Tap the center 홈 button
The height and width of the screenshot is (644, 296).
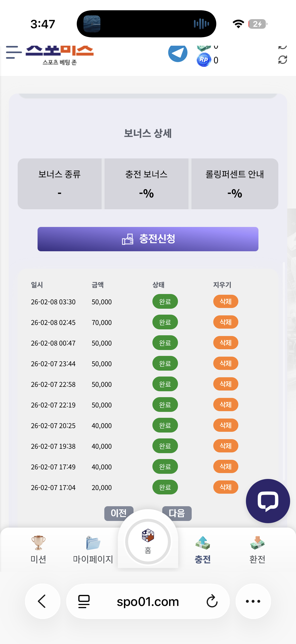pos(148,541)
